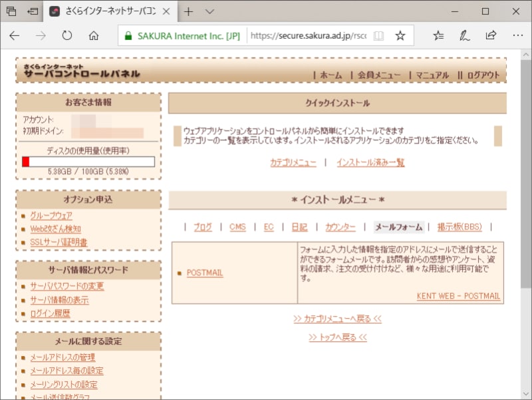Viewport: 532px width, 400px height.
Task: Share the page using the share icon
Action: point(491,37)
